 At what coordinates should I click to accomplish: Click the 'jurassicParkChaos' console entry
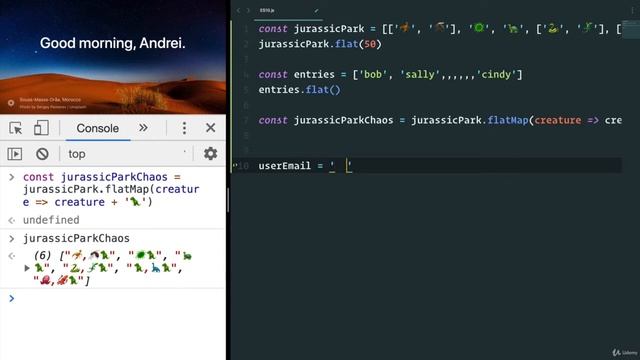click(x=76, y=238)
